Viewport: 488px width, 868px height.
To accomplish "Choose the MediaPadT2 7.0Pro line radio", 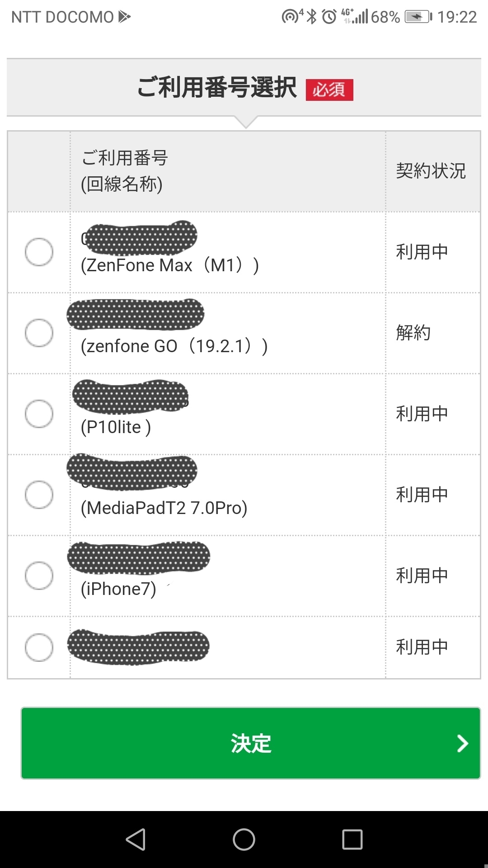I will [39, 495].
